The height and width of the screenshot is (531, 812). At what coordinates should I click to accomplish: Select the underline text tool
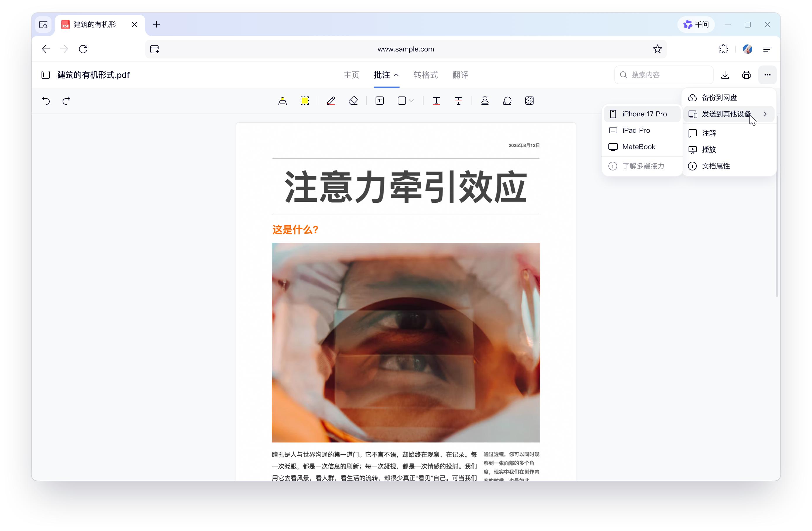click(436, 101)
